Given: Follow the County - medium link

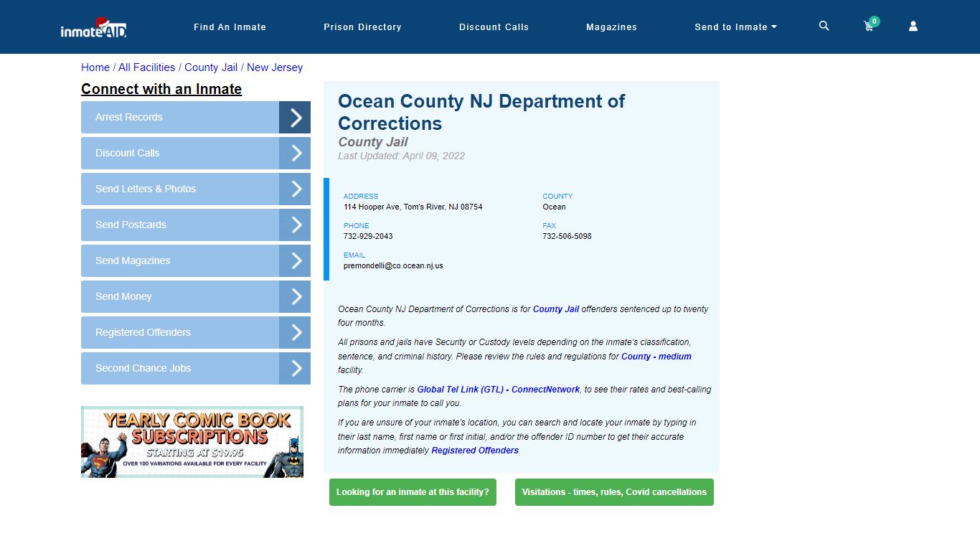Looking at the screenshot, I should tap(656, 357).
